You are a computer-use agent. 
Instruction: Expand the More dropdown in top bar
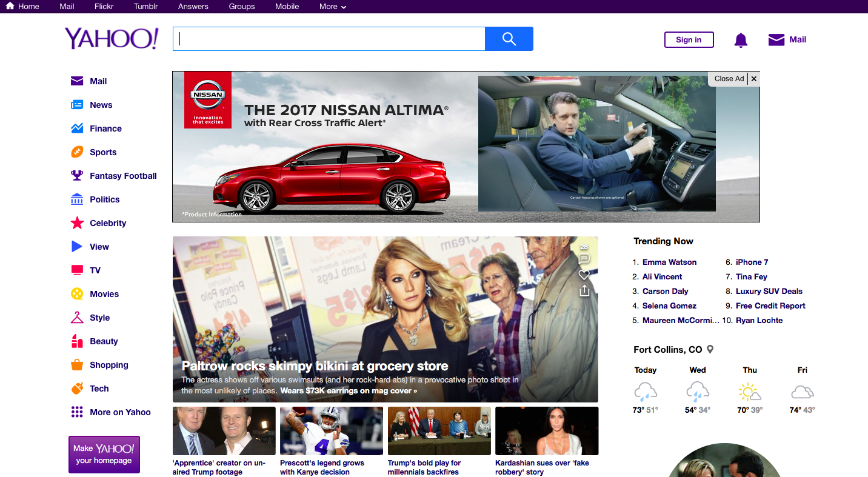pyautogui.click(x=333, y=7)
